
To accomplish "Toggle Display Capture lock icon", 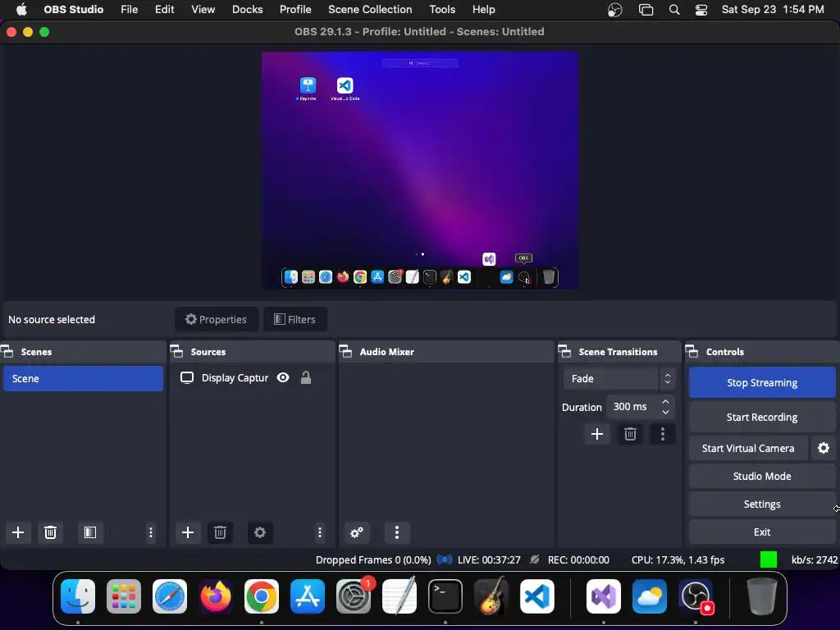I will point(306,377).
